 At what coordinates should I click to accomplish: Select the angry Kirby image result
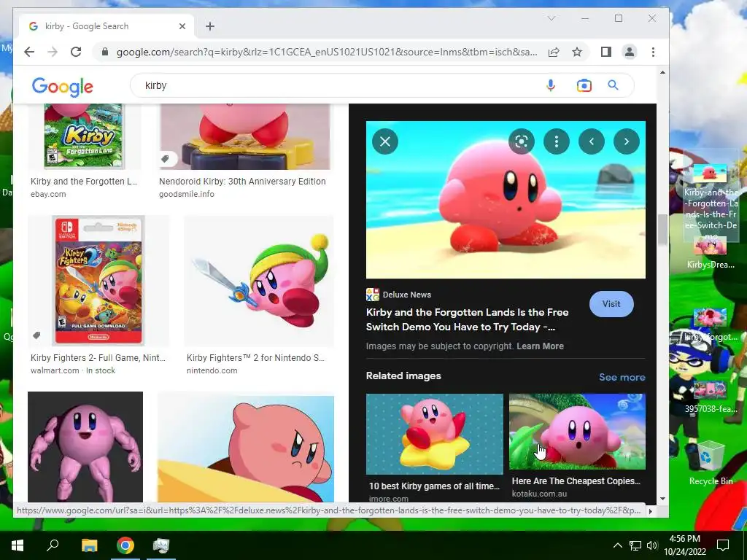click(x=246, y=447)
